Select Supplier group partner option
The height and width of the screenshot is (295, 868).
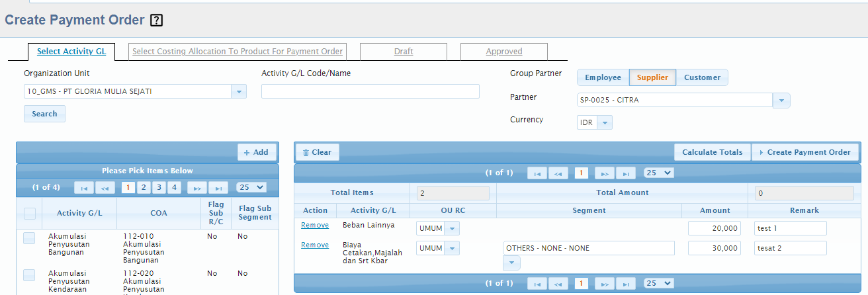(652, 77)
